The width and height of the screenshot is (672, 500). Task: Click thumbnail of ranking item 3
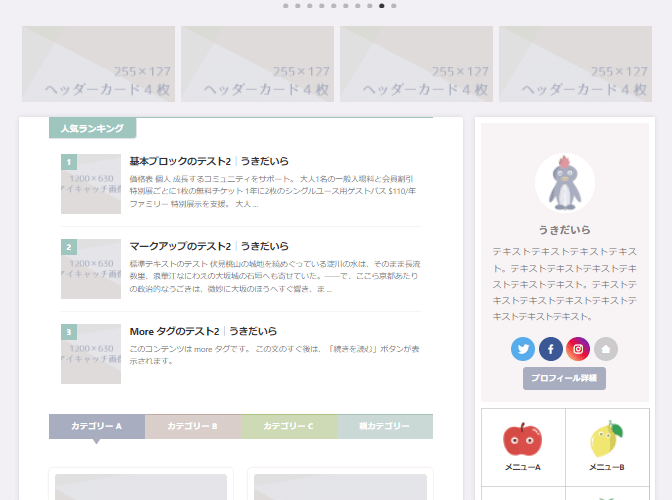91,354
